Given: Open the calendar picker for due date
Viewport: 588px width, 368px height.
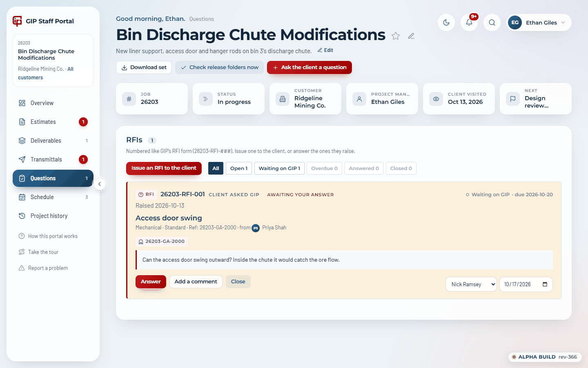Looking at the screenshot, I should 545,284.
